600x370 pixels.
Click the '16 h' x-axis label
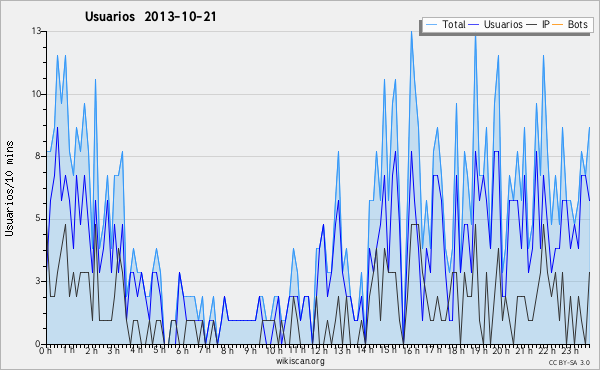point(411,351)
